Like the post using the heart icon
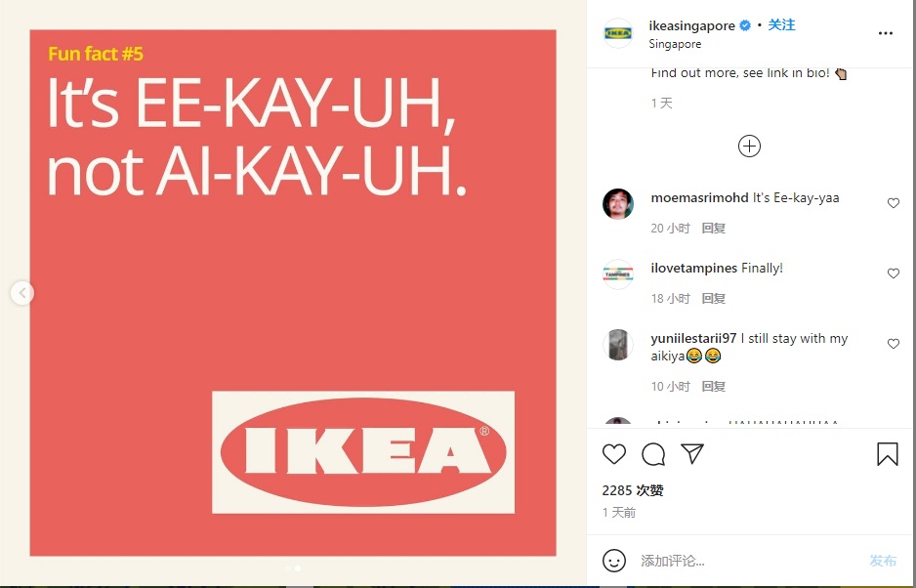The width and height of the screenshot is (916, 588). click(x=613, y=453)
